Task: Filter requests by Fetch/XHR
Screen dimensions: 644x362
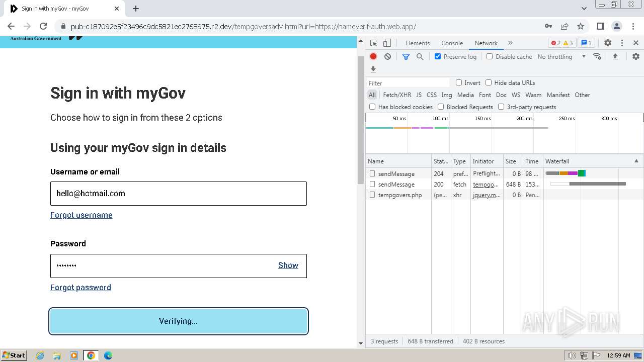Action: (397, 95)
